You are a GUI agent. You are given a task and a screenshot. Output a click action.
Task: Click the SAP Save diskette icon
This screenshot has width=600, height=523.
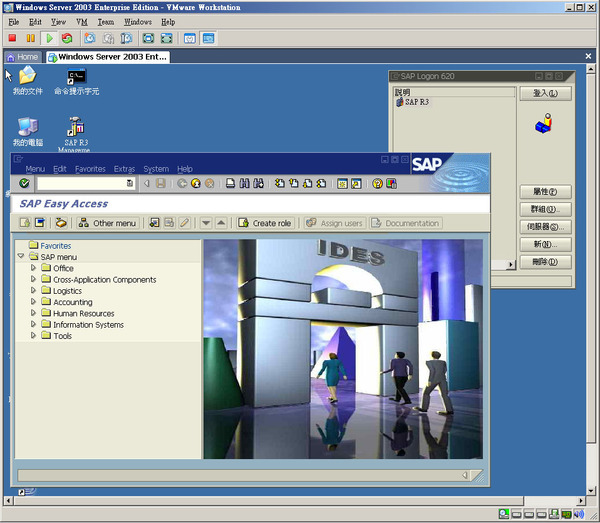[x=161, y=184]
